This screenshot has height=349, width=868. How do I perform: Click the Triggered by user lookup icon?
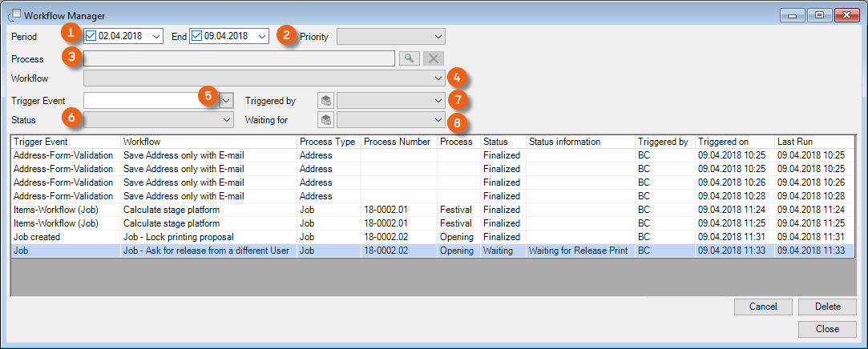pyautogui.click(x=325, y=100)
